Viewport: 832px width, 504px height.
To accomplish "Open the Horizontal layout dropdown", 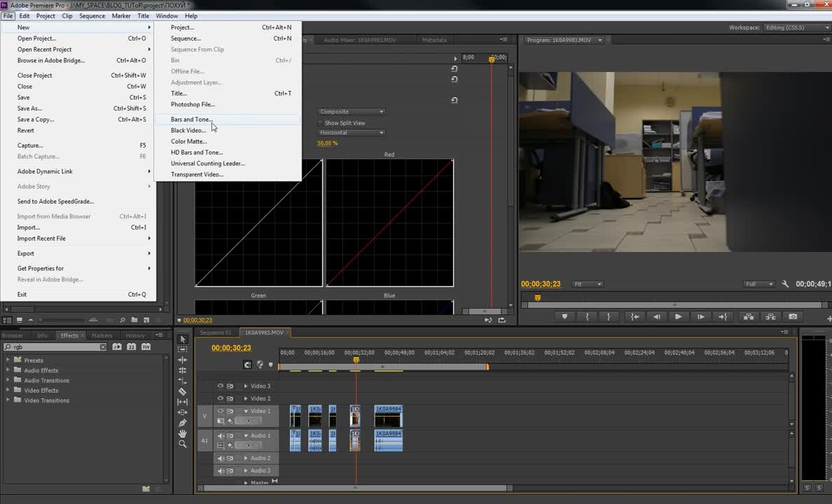I will (352, 132).
